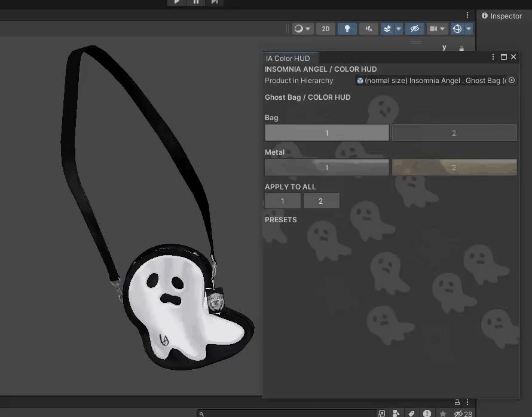
Task: Toggle hidden packages visibility showing 28
Action: point(463,413)
